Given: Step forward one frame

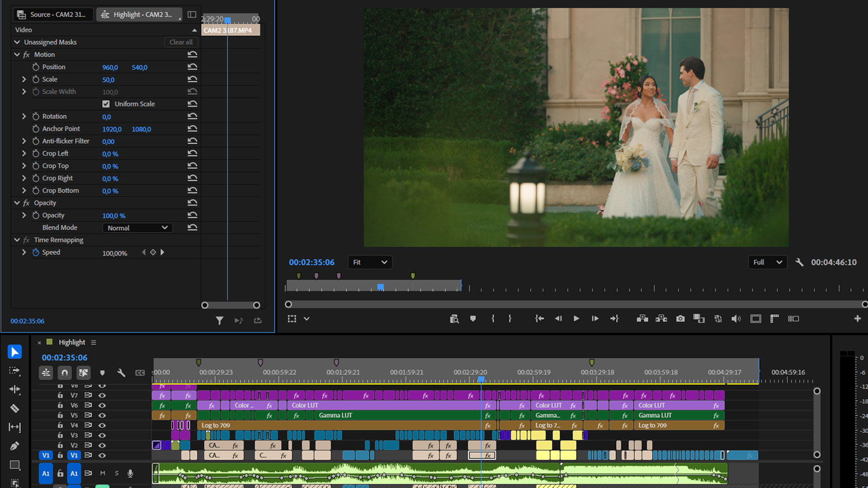Looking at the screenshot, I should [x=595, y=319].
